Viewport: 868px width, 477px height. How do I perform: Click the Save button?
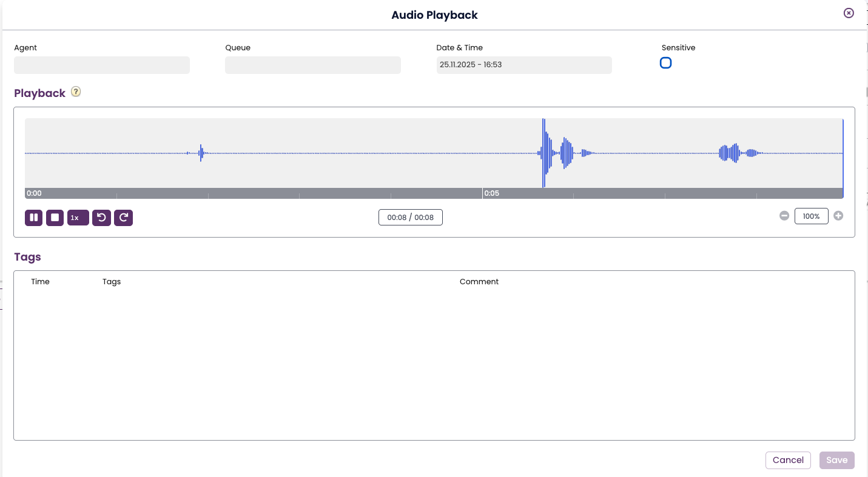click(x=836, y=460)
